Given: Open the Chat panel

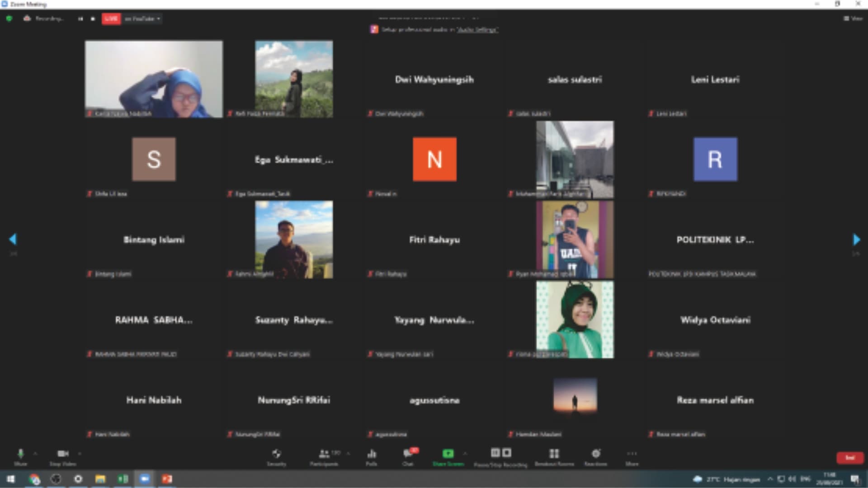Looking at the screenshot, I should coord(408,454).
